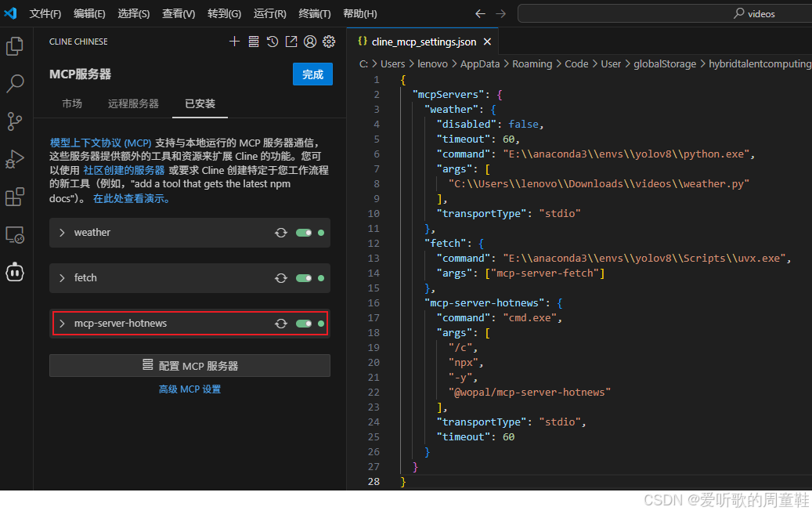The height and width of the screenshot is (514, 812).
Task: Close the cline_mcp_settings.json tab
Action: 487,42
